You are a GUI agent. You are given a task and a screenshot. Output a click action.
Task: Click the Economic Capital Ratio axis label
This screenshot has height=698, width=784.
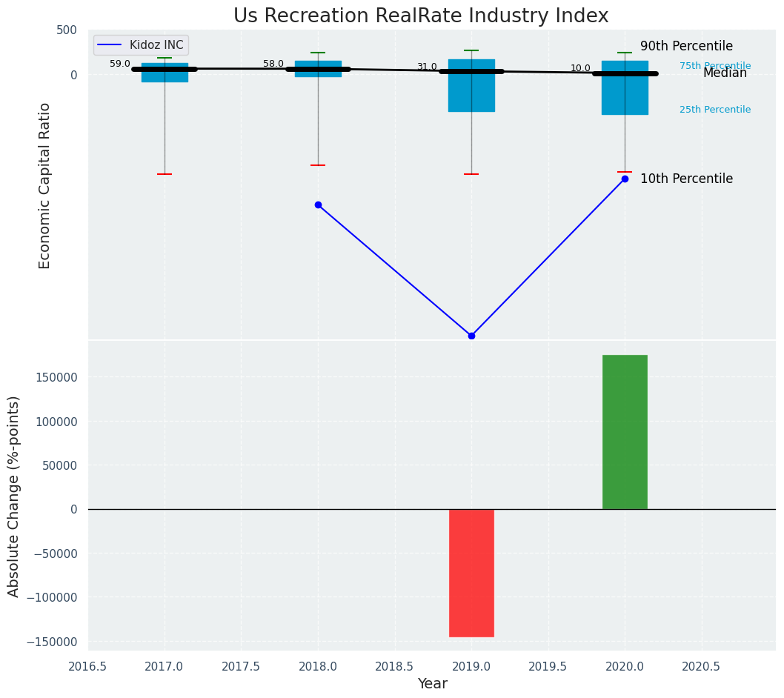(x=45, y=185)
